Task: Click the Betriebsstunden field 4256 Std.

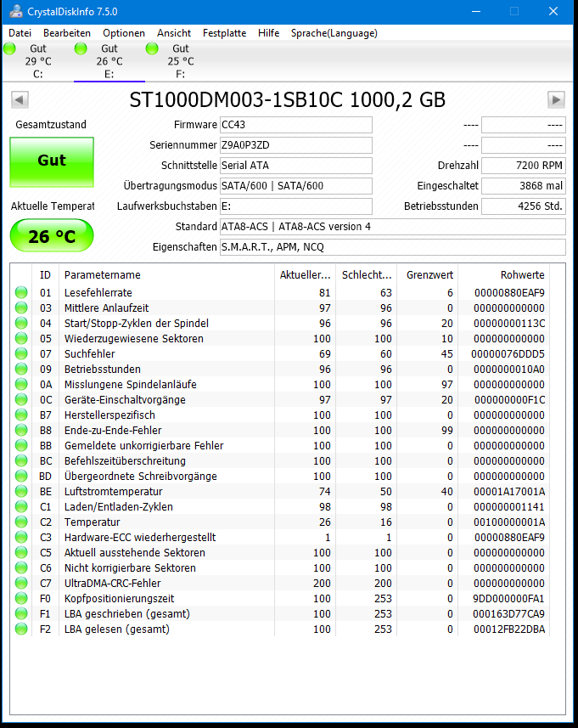Action: 524,206
